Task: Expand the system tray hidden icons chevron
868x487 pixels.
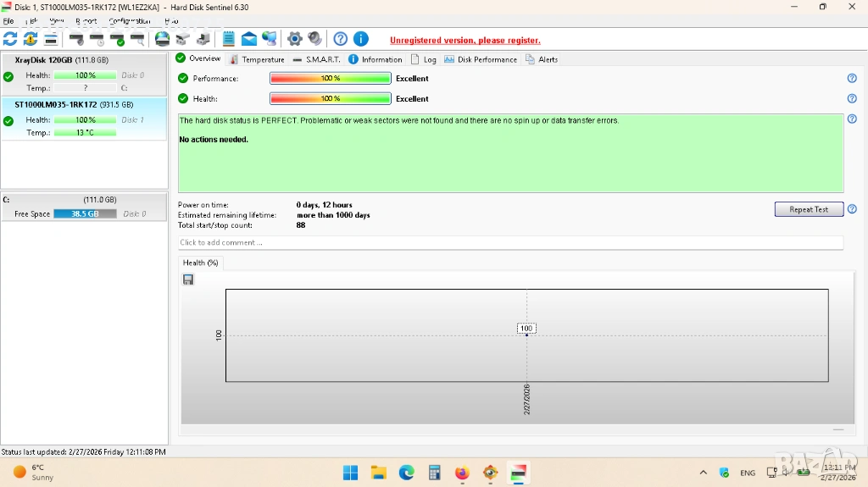Action: [x=703, y=473]
